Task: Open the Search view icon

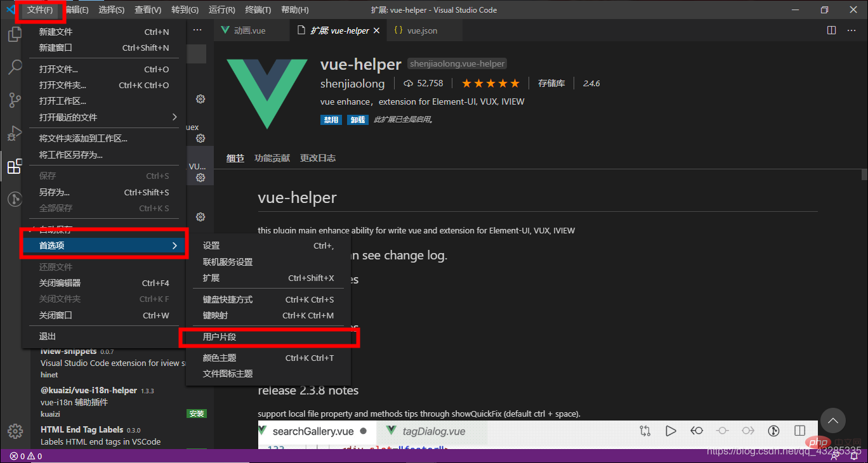Action: (x=15, y=67)
